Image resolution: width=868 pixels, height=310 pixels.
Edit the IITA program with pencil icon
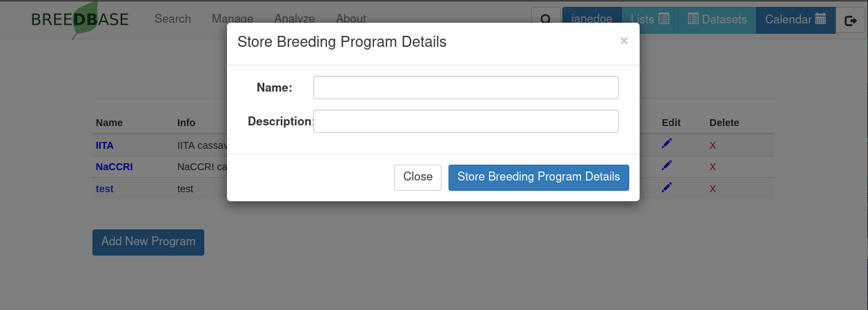pyautogui.click(x=667, y=144)
